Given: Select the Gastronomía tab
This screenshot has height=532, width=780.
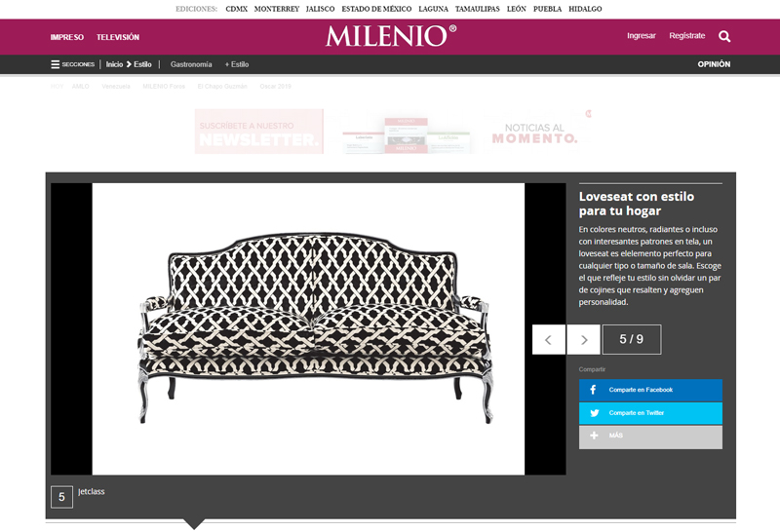Looking at the screenshot, I should [x=191, y=64].
